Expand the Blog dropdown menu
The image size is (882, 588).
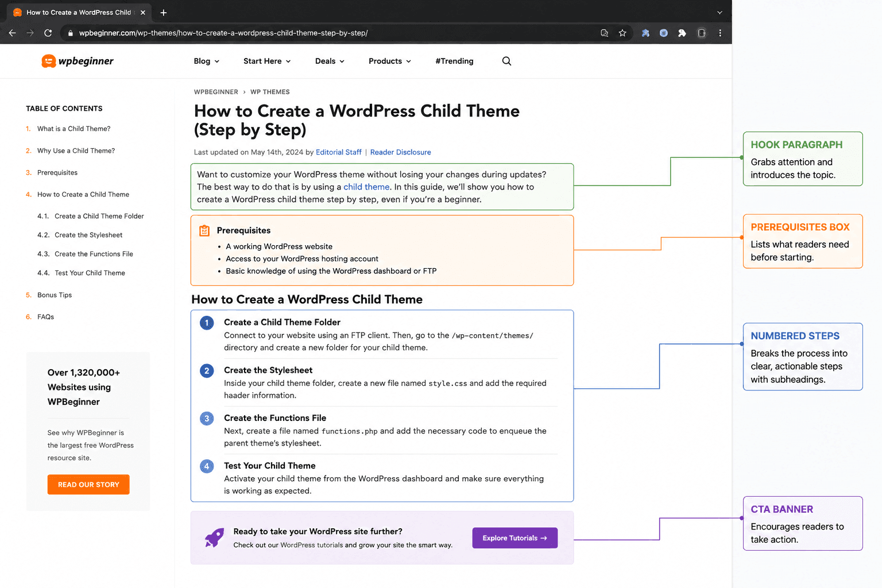pos(207,61)
